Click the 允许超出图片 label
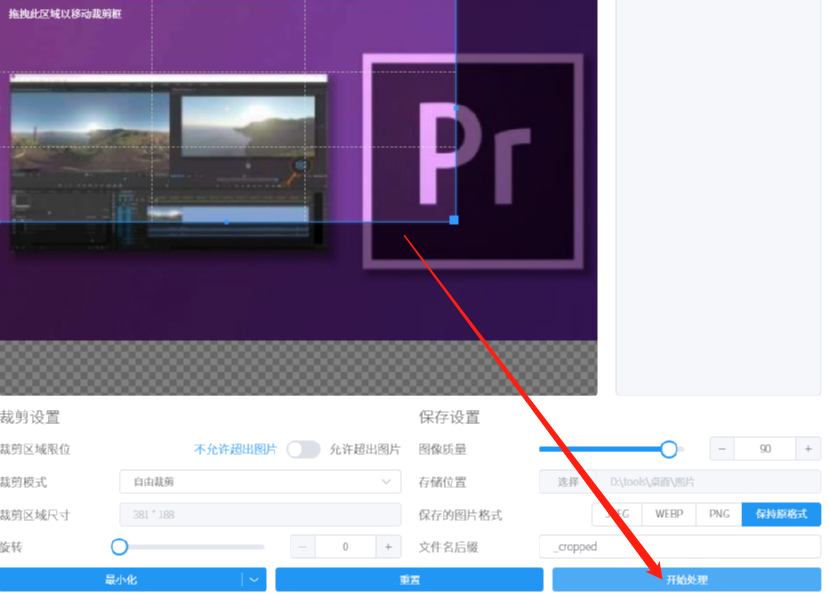This screenshot has height=595, width=829. pos(365,450)
